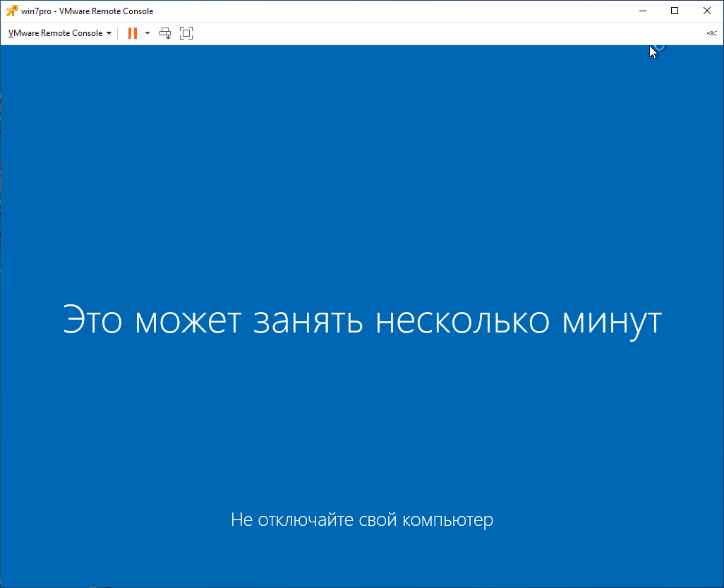
Task: Close the VMware Remote Console window
Action: 707,11
